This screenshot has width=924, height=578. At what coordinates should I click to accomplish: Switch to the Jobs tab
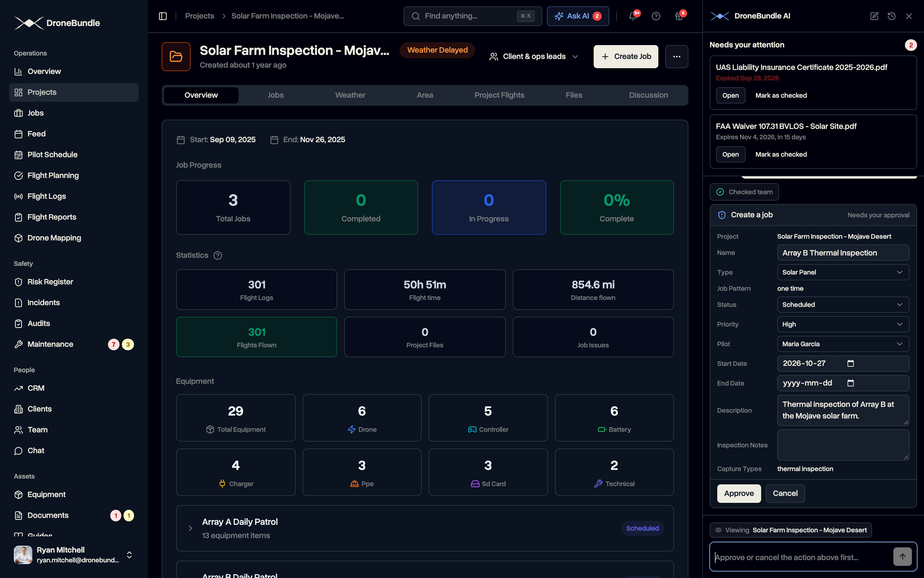coord(276,95)
